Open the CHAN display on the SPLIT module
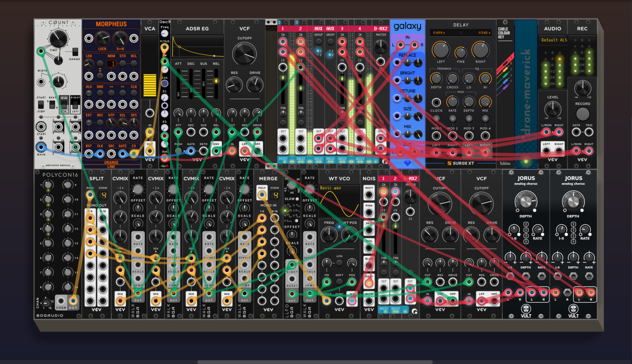The width and height of the screenshot is (632, 364). [x=103, y=195]
